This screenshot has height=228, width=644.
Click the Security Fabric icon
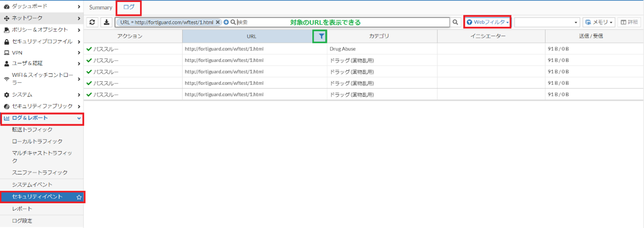click(x=6, y=107)
